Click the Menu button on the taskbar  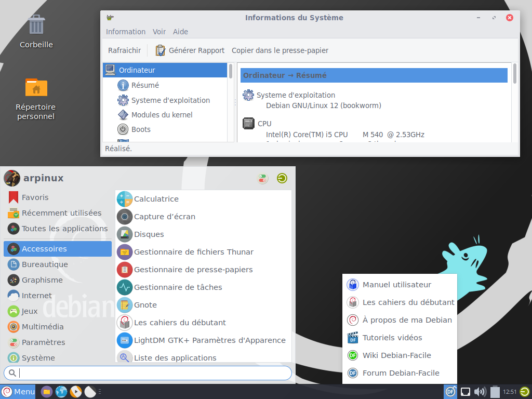point(18,392)
